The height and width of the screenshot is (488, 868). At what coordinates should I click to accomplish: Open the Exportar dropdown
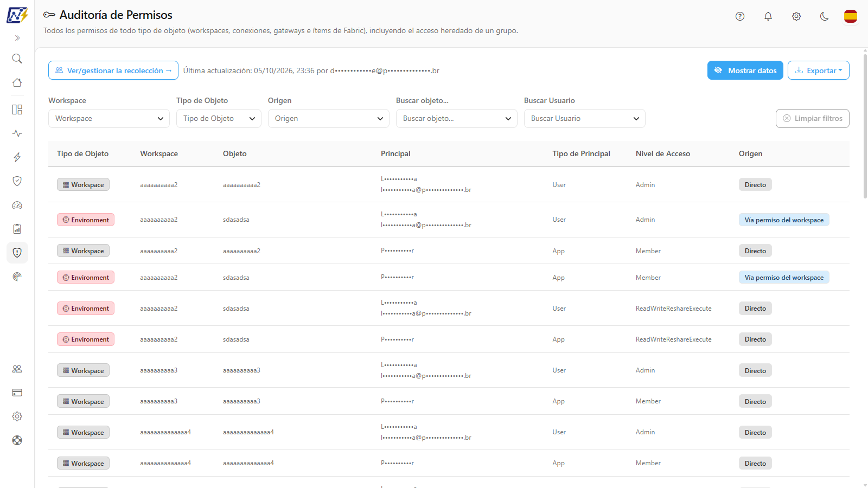tap(819, 70)
